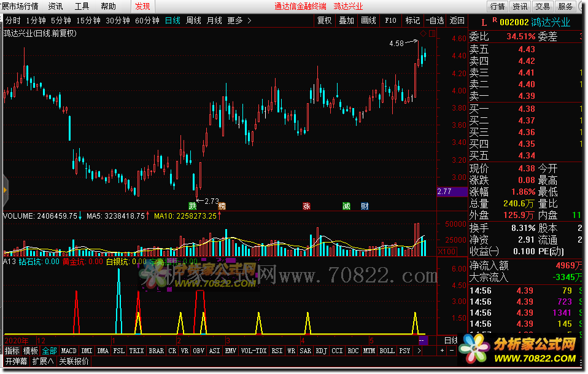Switch to 分时 intraday view

13,21
